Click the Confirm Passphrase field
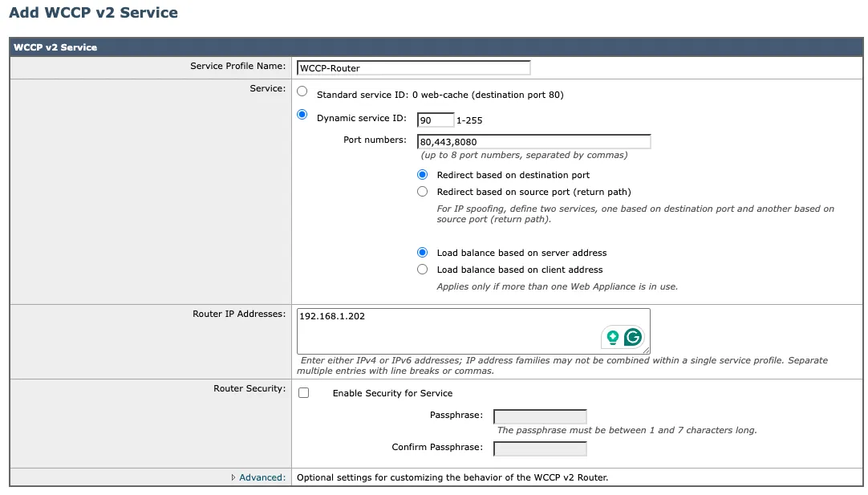Viewport: 868px width, 495px height. tap(540, 448)
